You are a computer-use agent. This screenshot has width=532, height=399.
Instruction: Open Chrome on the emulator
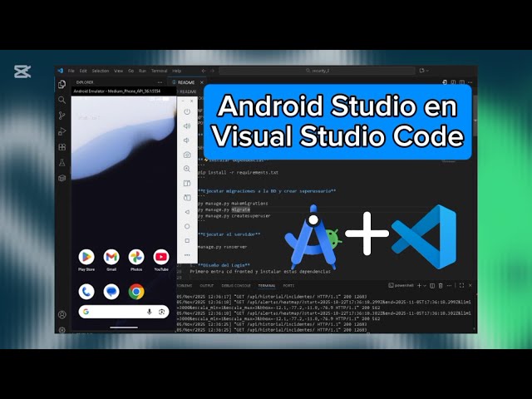pos(136,292)
